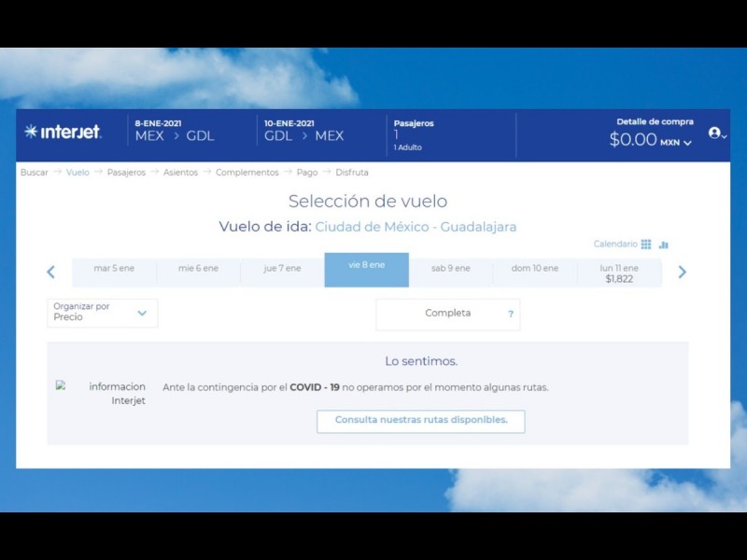Select the outbound MEX to GDL segment
Screen dimensions: 747x560
click(175, 135)
